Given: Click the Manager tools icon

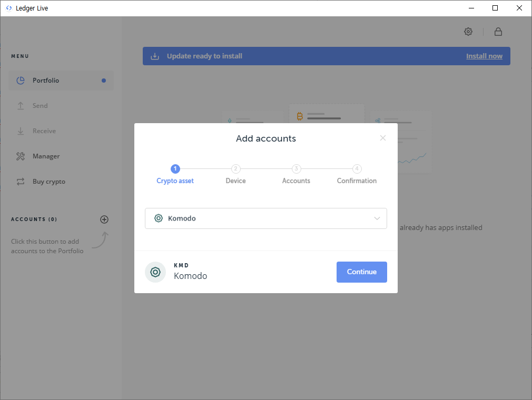Looking at the screenshot, I should click(21, 156).
